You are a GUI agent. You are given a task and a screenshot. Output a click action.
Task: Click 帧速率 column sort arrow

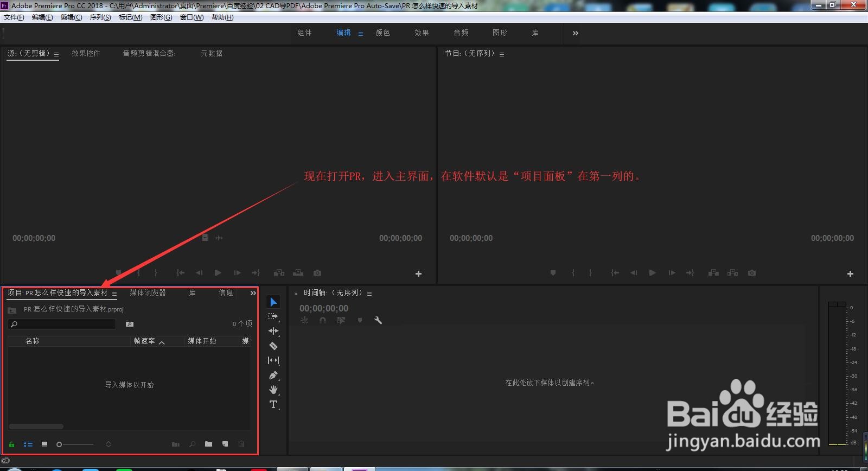click(162, 342)
